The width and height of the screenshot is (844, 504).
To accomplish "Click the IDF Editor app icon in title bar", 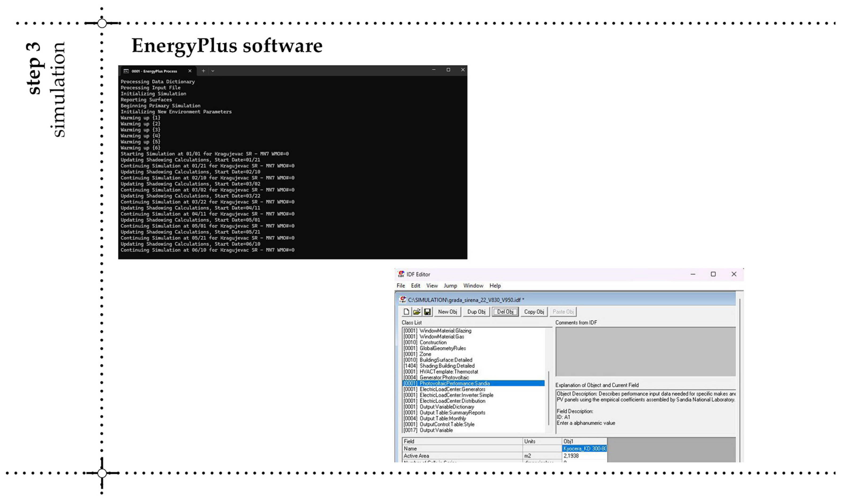I will coord(401,274).
